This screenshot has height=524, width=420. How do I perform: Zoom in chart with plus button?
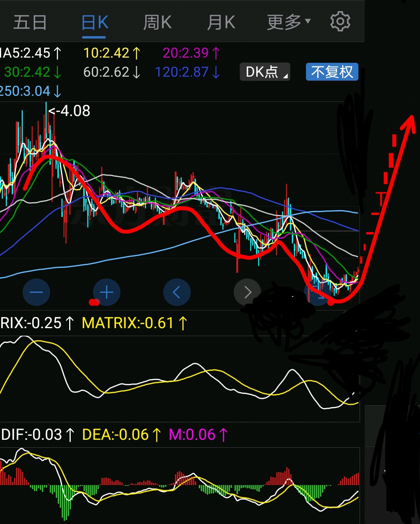click(x=106, y=292)
